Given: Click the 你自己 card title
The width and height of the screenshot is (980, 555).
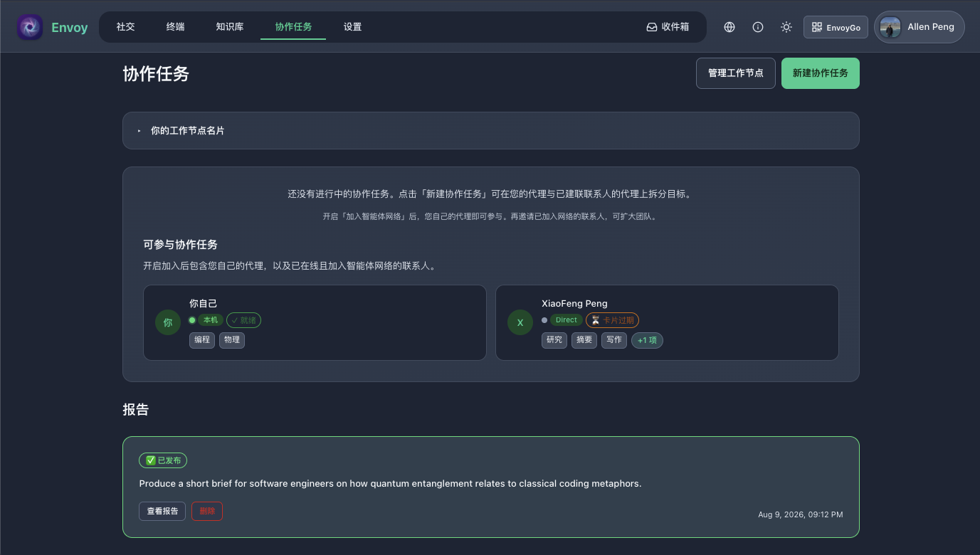Looking at the screenshot, I should pyautogui.click(x=203, y=303).
